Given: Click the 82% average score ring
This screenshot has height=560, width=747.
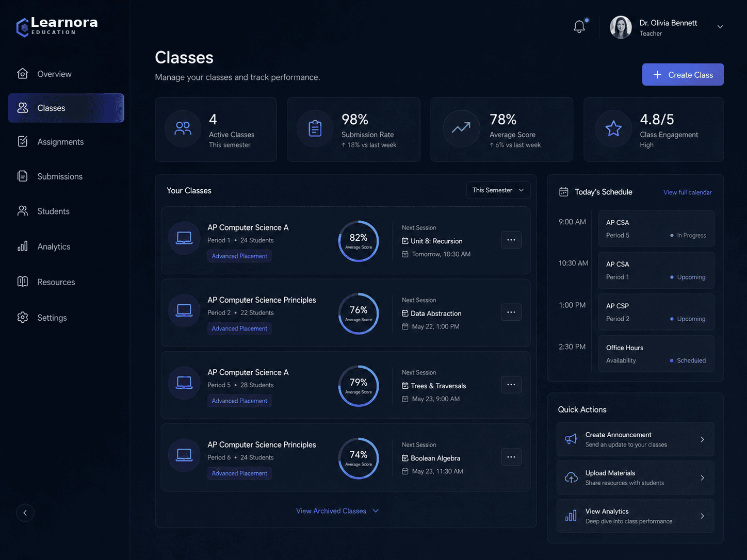Looking at the screenshot, I should 359,241.
